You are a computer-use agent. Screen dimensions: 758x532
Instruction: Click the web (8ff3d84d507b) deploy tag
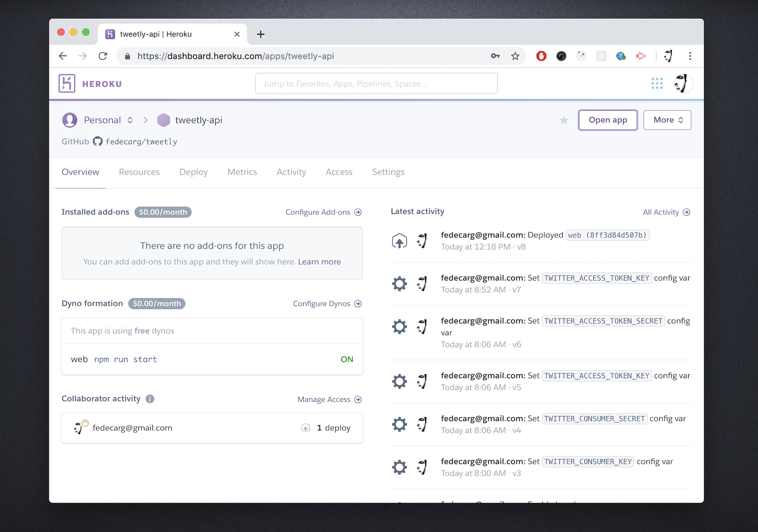(x=607, y=235)
